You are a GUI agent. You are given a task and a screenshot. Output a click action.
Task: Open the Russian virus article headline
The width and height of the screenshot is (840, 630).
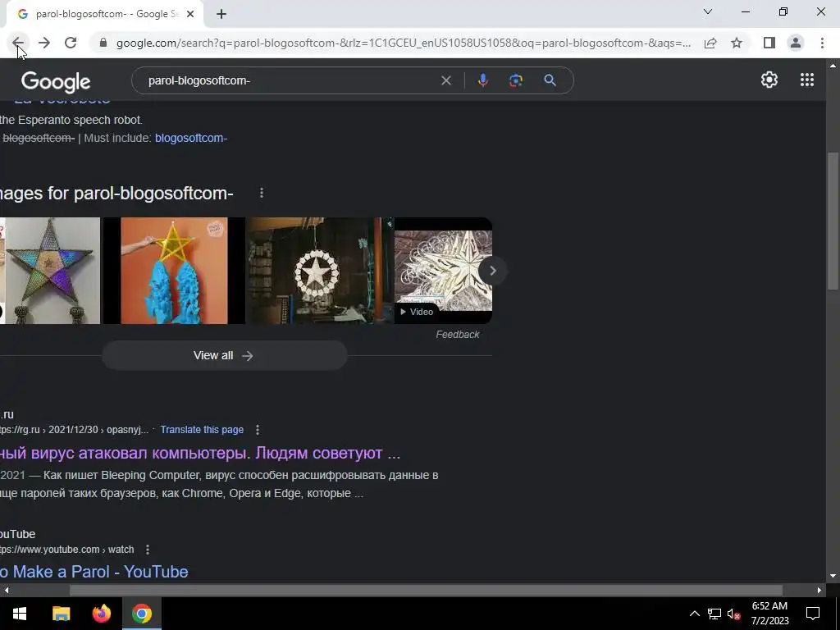200,453
